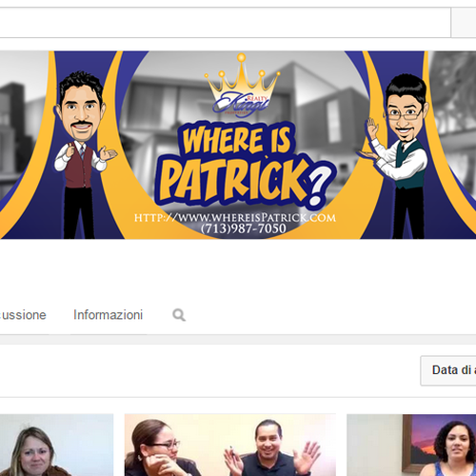Click the YouTube search input field
Screen dimensions: 476x476
[225, 23]
